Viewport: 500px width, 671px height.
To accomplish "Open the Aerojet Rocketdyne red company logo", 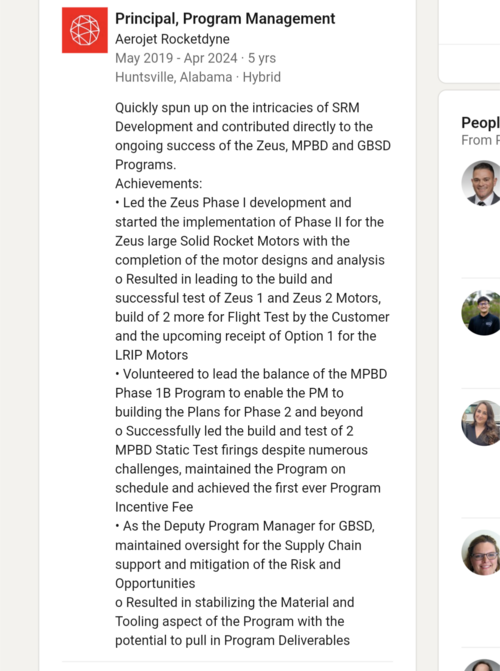I will 85,30.
